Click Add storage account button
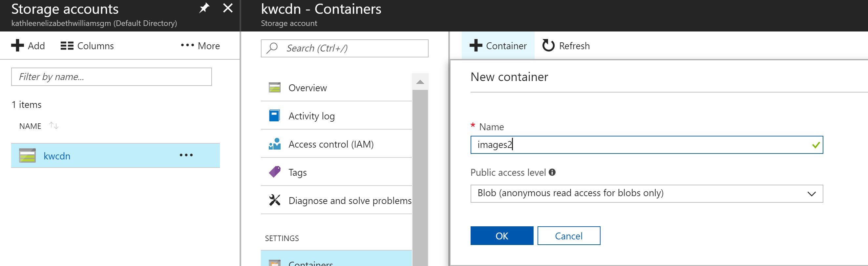Viewport: 868px width, 266px height. point(28,46)
